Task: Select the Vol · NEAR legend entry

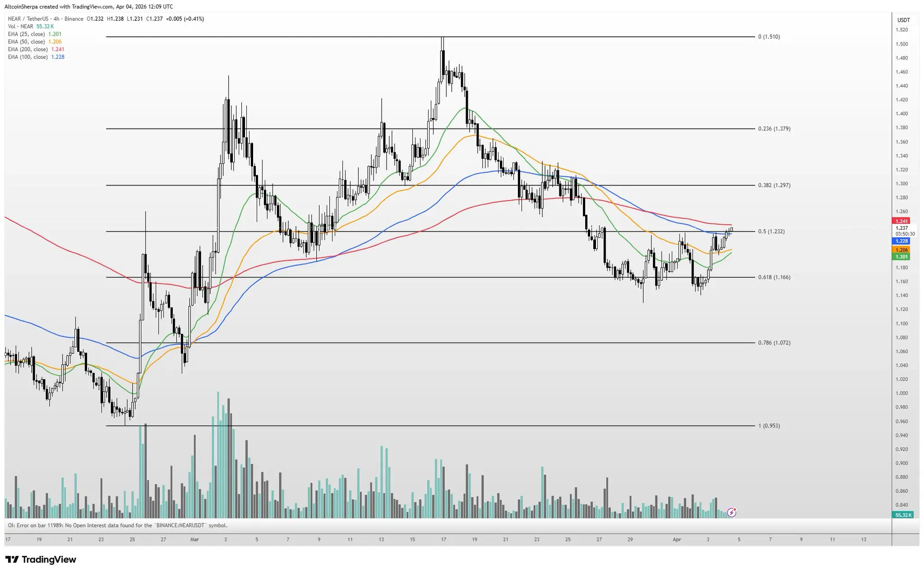Action: click(21, 27)
